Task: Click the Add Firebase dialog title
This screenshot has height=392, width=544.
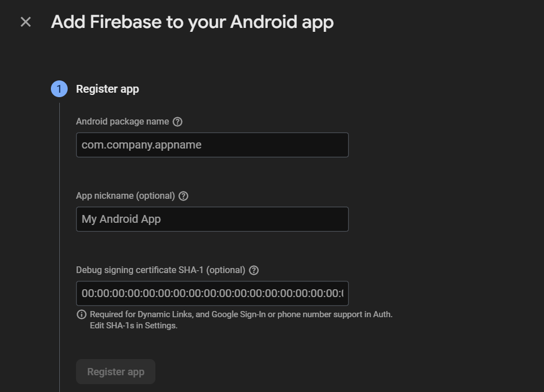Action: 192,22
